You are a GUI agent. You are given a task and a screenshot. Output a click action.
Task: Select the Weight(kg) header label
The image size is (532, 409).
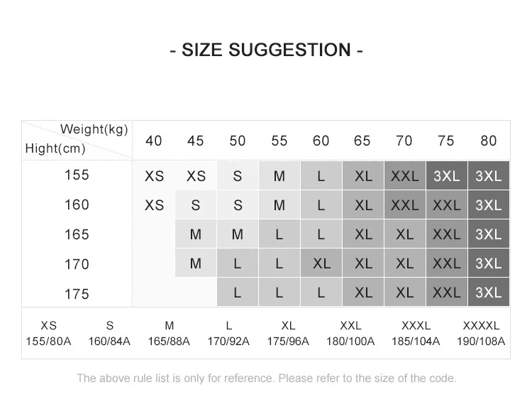94,129
